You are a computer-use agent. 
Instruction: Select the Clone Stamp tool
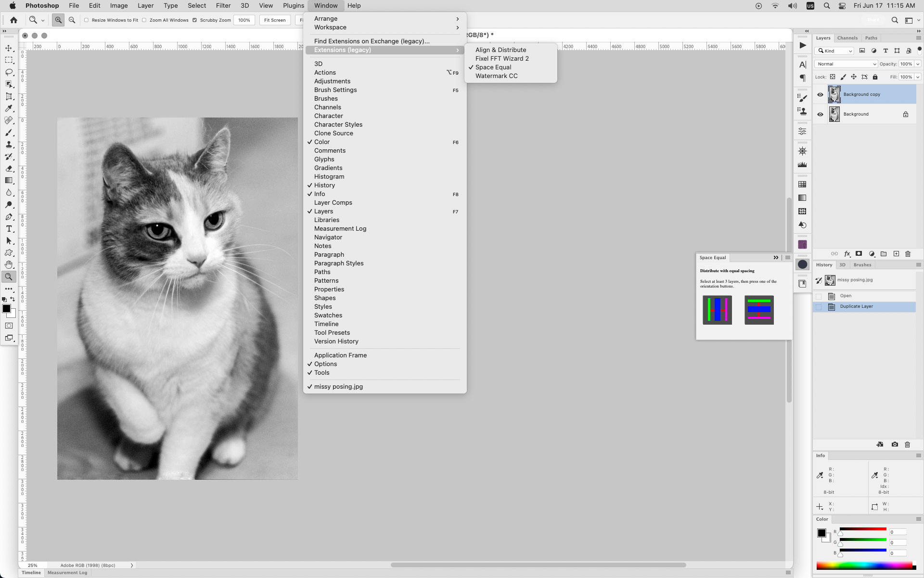pyautogui.click(x=9, y=144)
